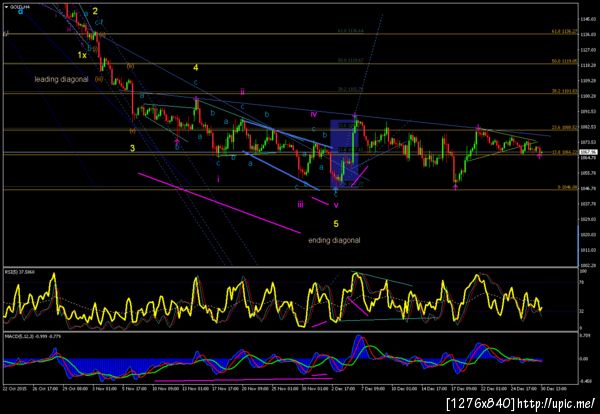Screen dimensions: 600x414
Task: Select the magenta wave label 'iii'
Action: click(300, 205)
